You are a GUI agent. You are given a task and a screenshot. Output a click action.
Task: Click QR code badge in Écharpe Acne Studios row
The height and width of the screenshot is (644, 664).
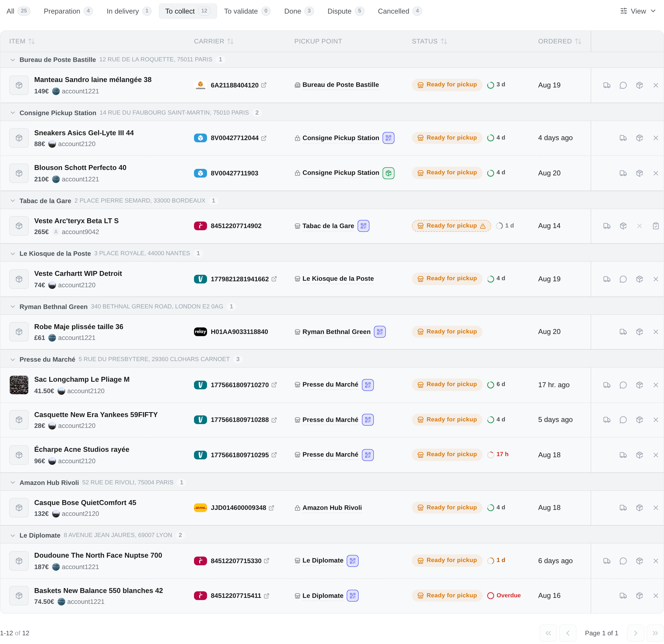click(368, 455)
